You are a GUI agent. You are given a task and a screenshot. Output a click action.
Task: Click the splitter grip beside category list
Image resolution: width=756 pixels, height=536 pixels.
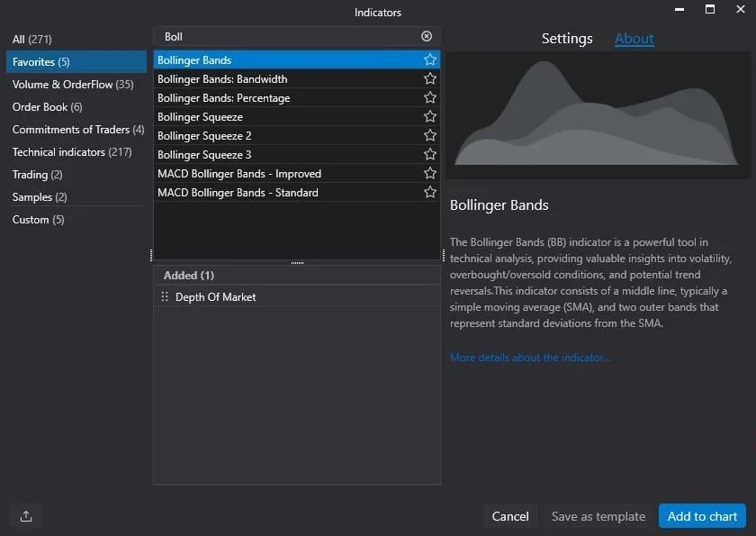point(151,255)
